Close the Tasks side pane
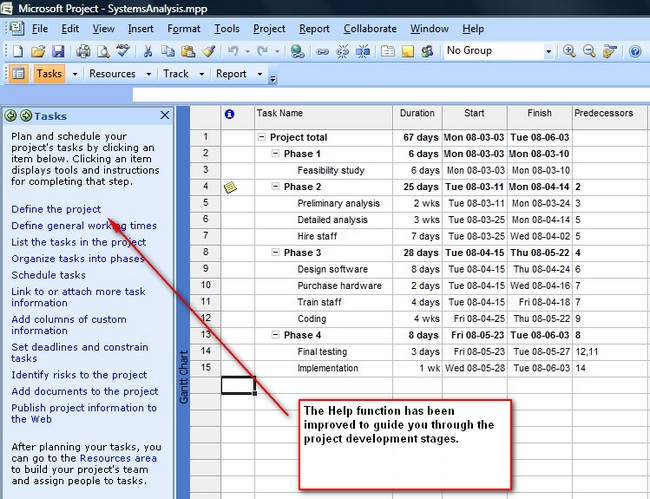 point(165,115)
